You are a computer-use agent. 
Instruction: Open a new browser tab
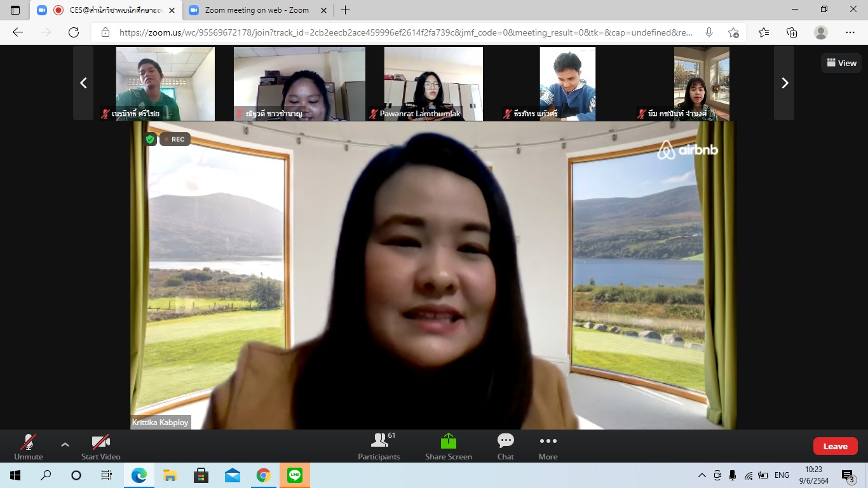click(345, 10)
